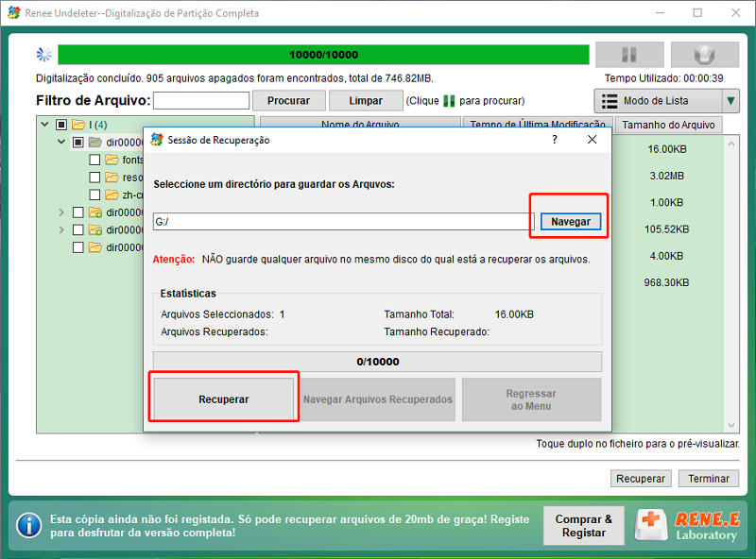
Task: Check the zh-c folder checkbox
Action: [x=95, y=195]
